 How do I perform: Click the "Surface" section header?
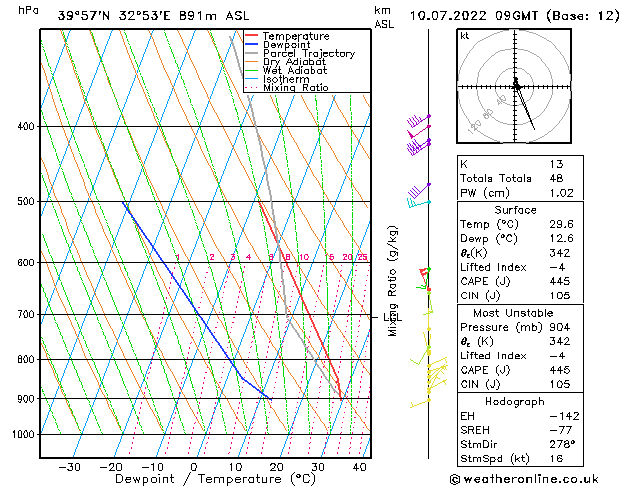515,210
